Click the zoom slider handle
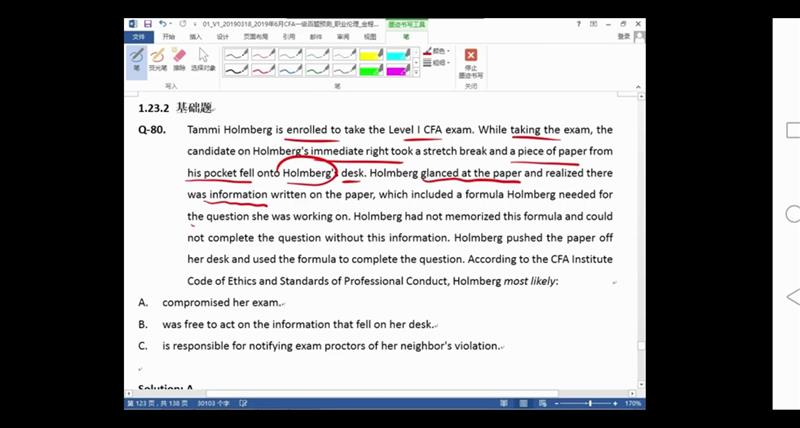Viewport: 800px width, 428px height. pyautogui.click(x=590, y=404)
